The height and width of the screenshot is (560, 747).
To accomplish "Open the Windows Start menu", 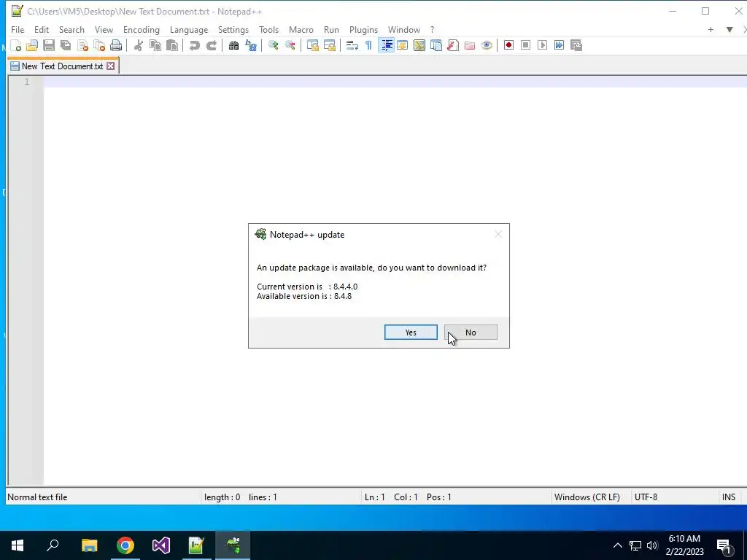I will coord(18,545).
